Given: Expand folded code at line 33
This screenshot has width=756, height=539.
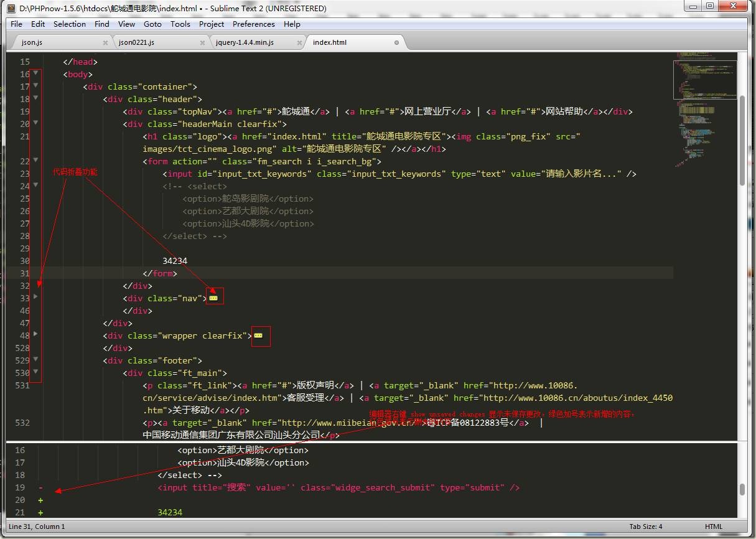Looking at the screenshot, I should 35,297.
